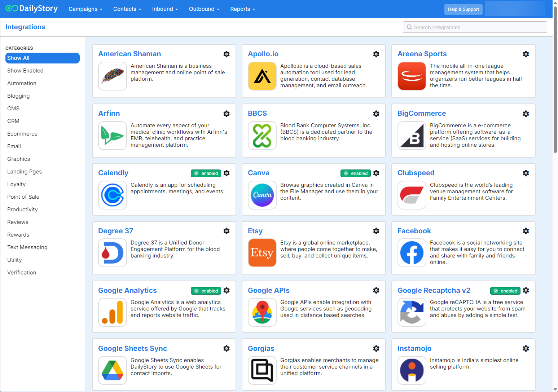558x392 pixels.
Task: Open the Google Sheets Sync title link
Action: [132, 348]
